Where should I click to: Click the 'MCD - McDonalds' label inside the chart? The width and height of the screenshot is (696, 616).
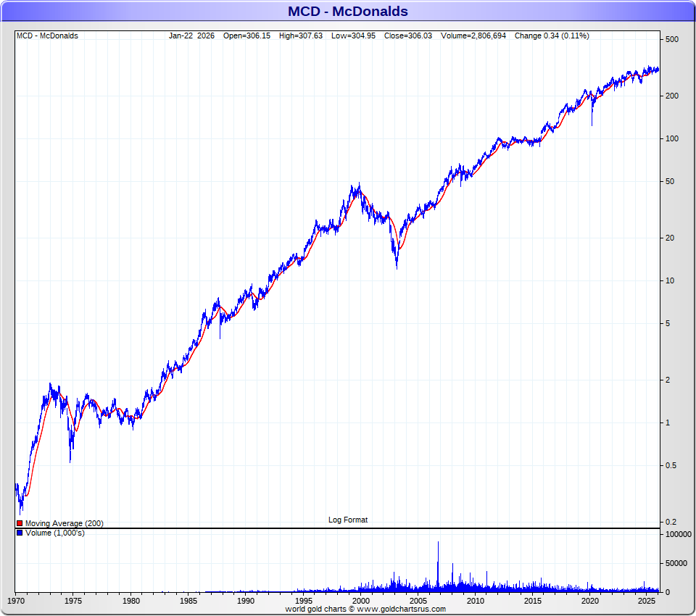tap(48, 36)
